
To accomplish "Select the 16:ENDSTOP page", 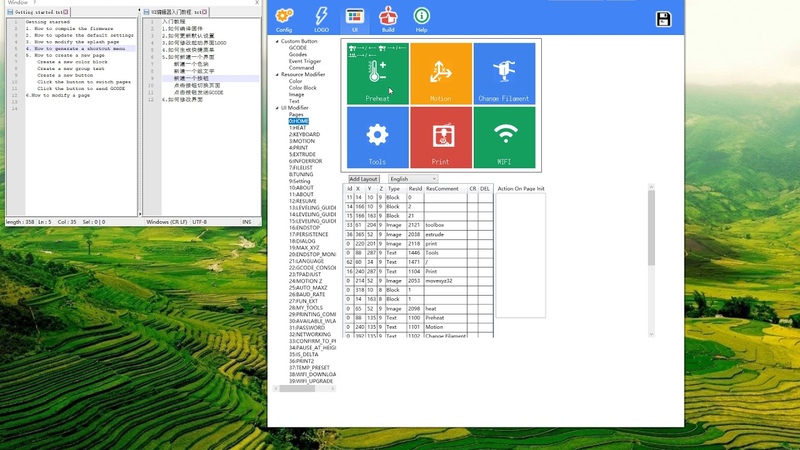I will [x=305, y=228].
